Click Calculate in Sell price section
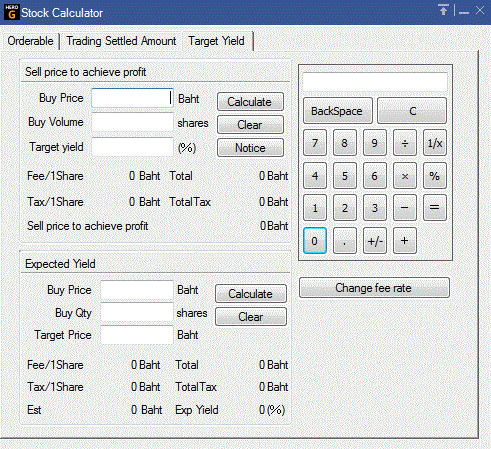This screenshot has height=449, width=491. [x=250, y=102]
